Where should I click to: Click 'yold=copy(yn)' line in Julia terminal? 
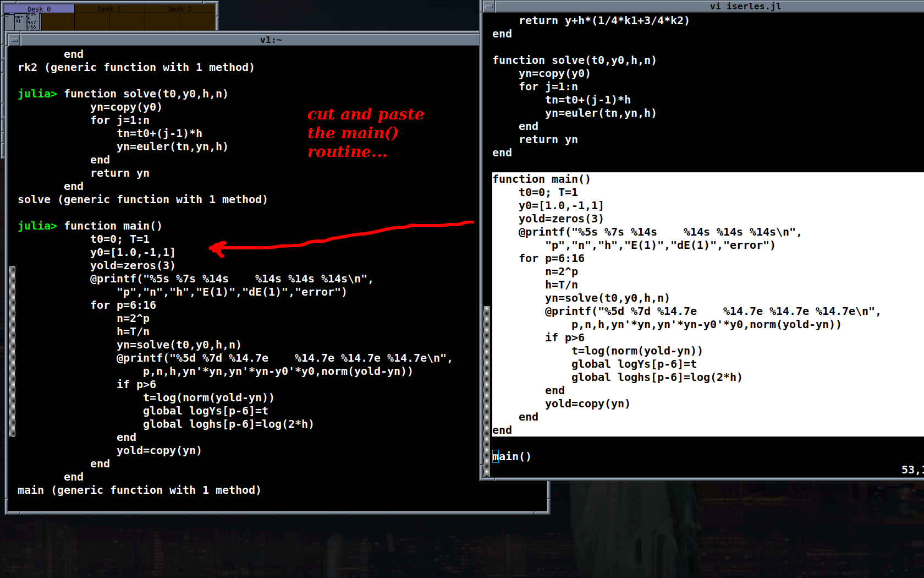(159, 450)
